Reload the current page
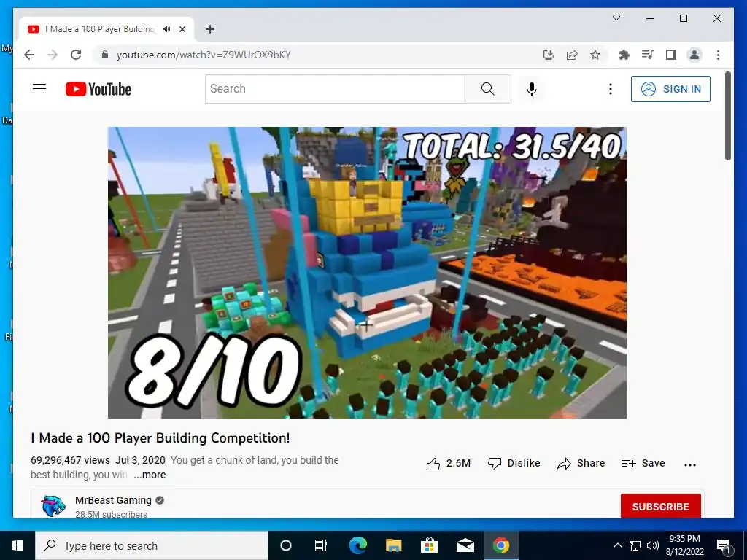747x560 pixels. (76, 55)
